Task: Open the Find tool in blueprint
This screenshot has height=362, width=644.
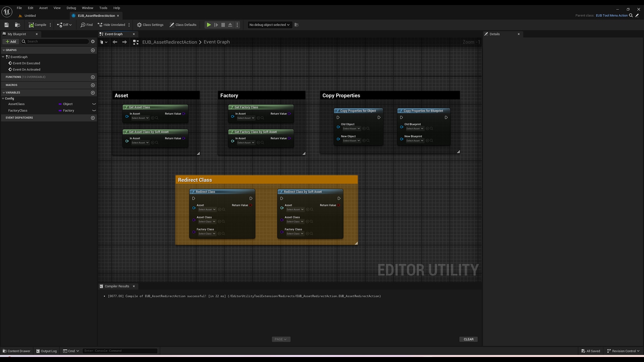Action: pos(86,24)
